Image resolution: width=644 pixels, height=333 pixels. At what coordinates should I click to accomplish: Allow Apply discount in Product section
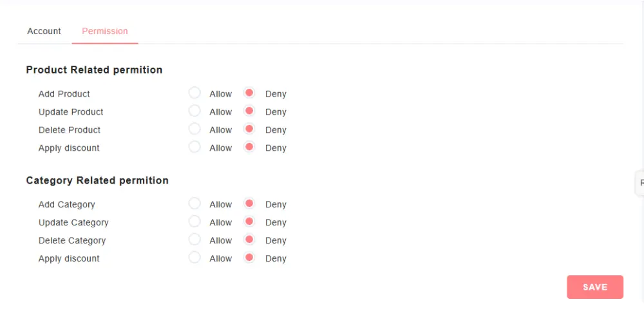(x=194, y=147)
